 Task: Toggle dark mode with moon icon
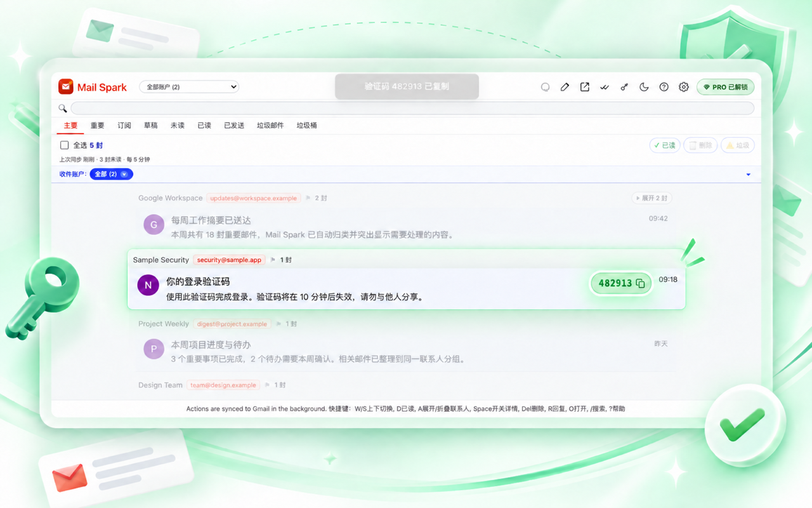point(644,87)
